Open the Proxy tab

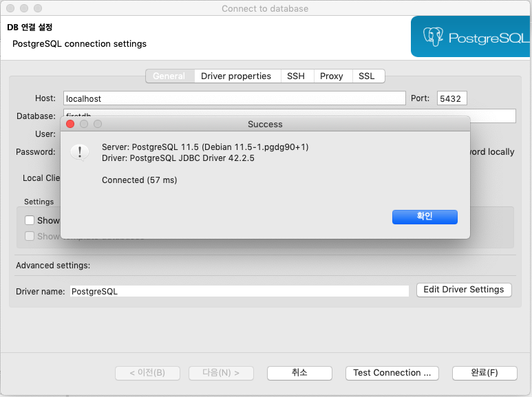pyautogui.click(x=332, y=76)
